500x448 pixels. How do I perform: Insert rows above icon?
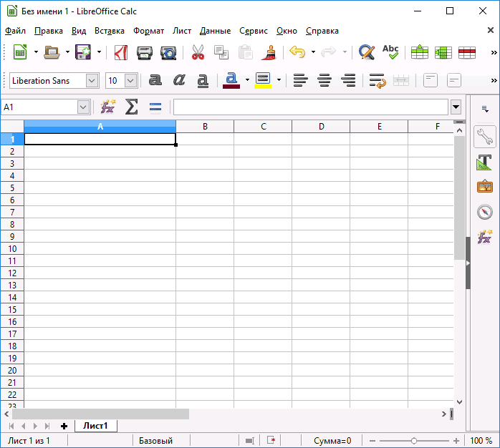(419, 52)
